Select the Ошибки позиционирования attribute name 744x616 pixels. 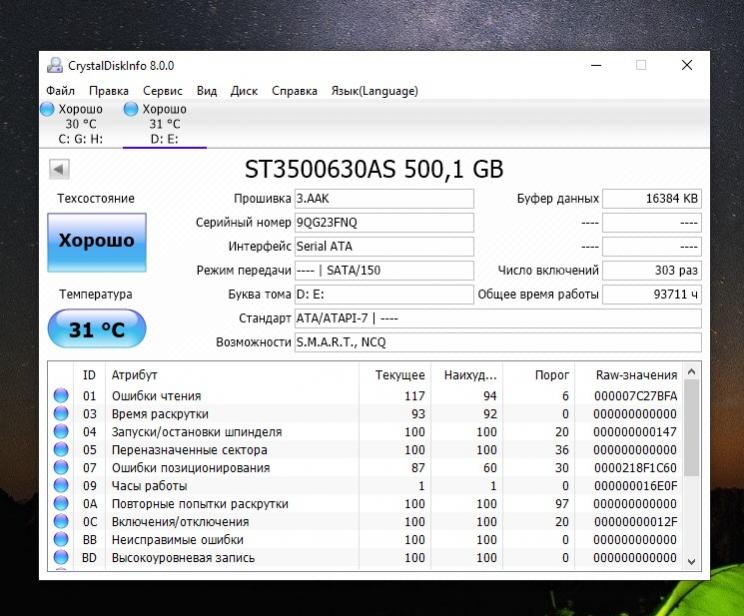pyautogui.click(x=191, y=468)
